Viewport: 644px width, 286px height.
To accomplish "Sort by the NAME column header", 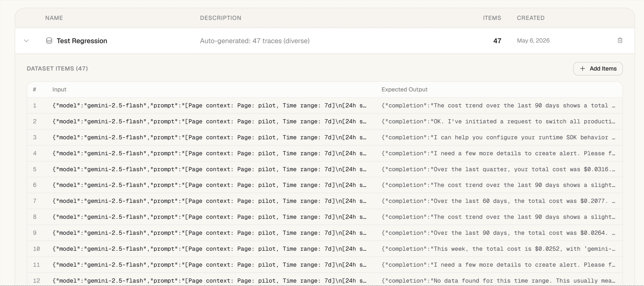I will pyautogui.click(x=54, y=18).
